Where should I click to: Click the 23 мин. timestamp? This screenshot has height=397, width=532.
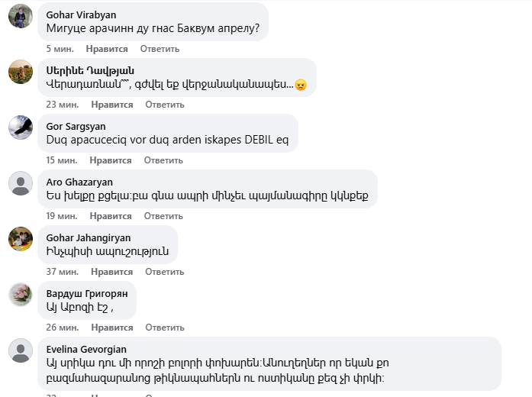(x=63, y=105)
